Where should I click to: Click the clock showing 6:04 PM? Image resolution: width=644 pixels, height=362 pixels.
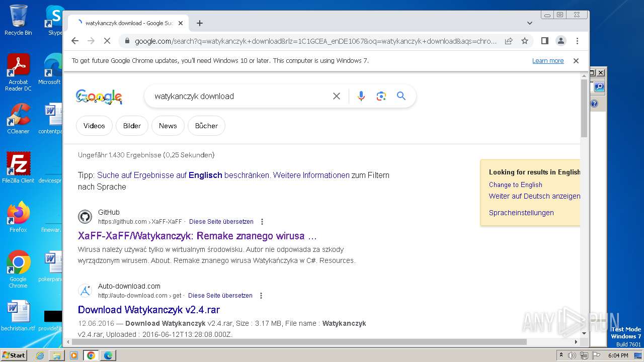click(618, 355)
